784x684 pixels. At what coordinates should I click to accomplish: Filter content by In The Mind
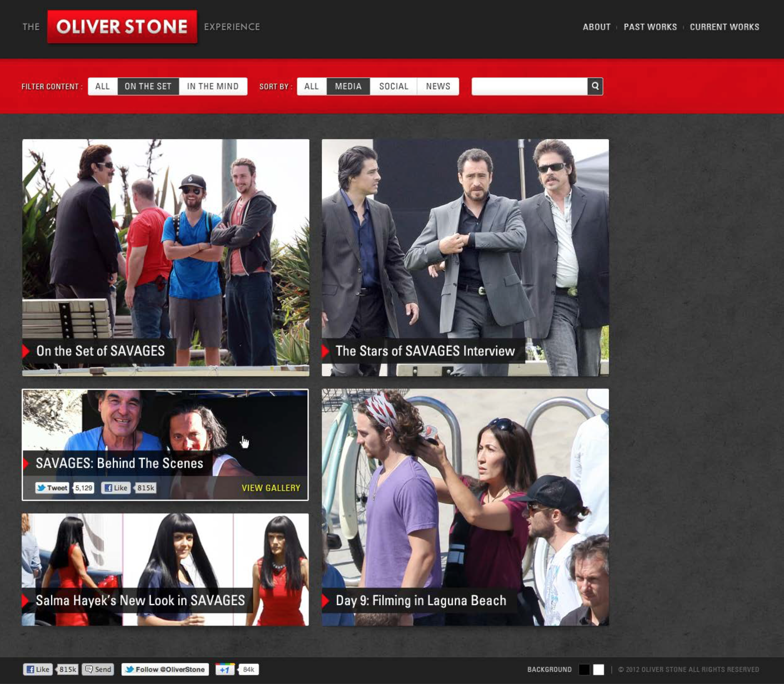point(213,86)
